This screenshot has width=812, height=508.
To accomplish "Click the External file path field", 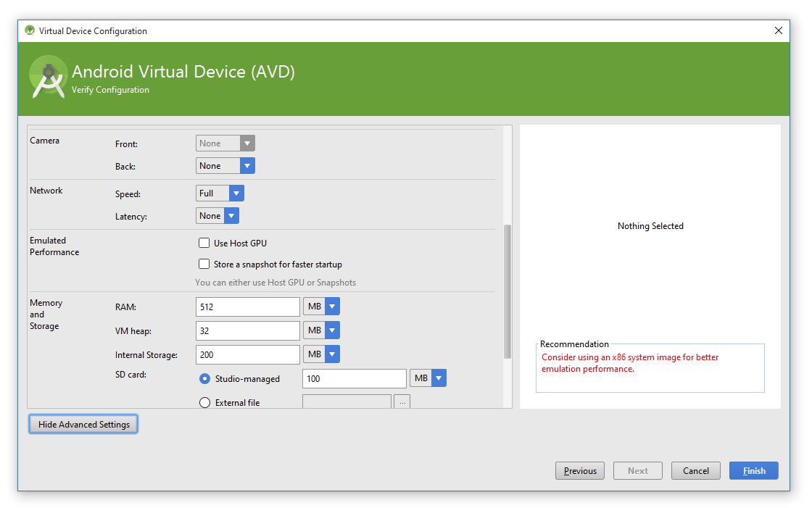I will [347, 401].
